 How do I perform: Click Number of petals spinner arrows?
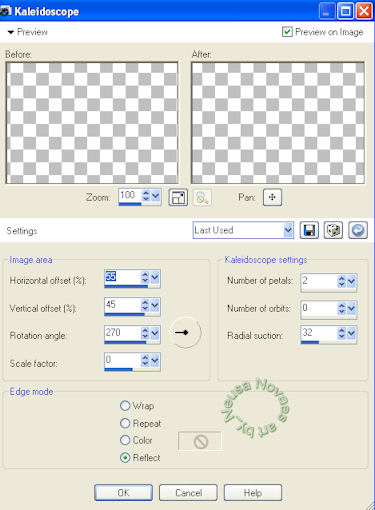click(342, 281)
